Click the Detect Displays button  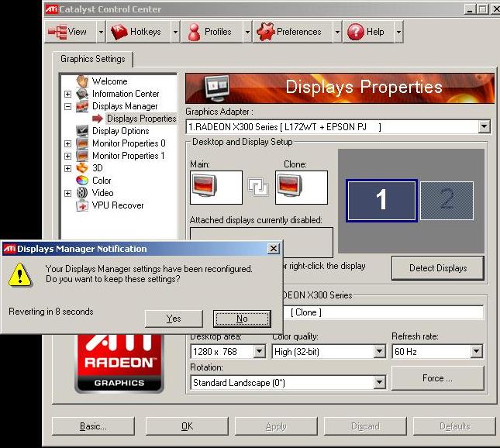(x=438, y=268)
